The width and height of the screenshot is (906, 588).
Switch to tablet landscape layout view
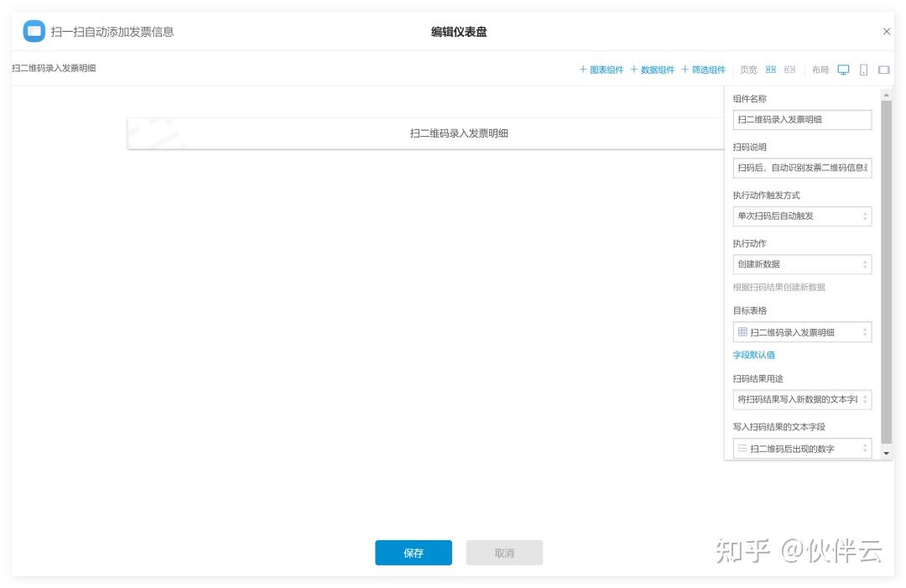pyautogui.click(x=883, y=70)
